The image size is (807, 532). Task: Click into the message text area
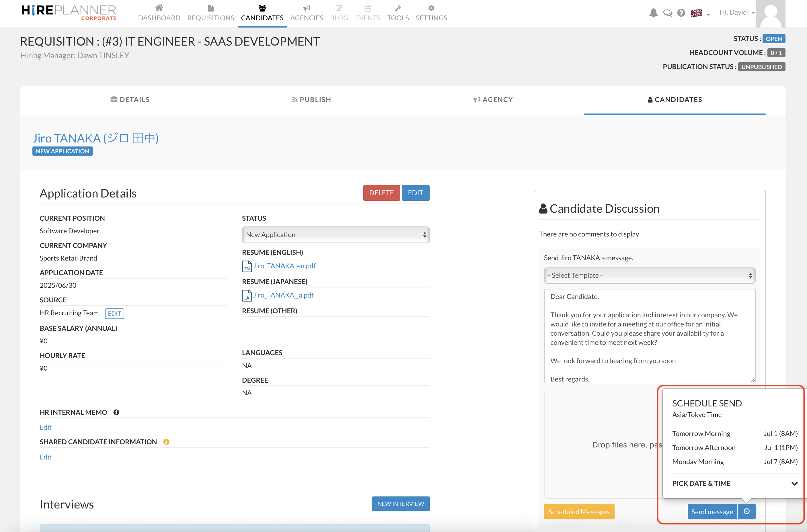[x=649, y=336]
